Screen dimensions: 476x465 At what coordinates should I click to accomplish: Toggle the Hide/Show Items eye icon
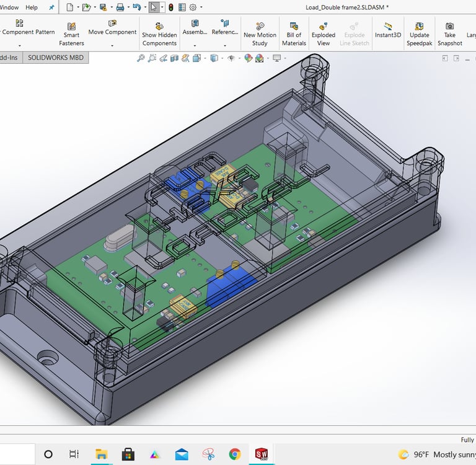(231, 58)
